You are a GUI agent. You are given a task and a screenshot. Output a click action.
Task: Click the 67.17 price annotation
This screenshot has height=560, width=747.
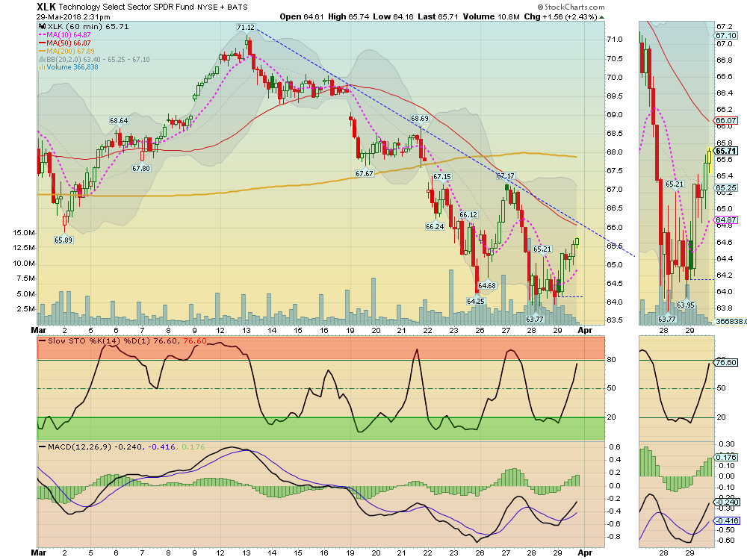click(506, 176)
